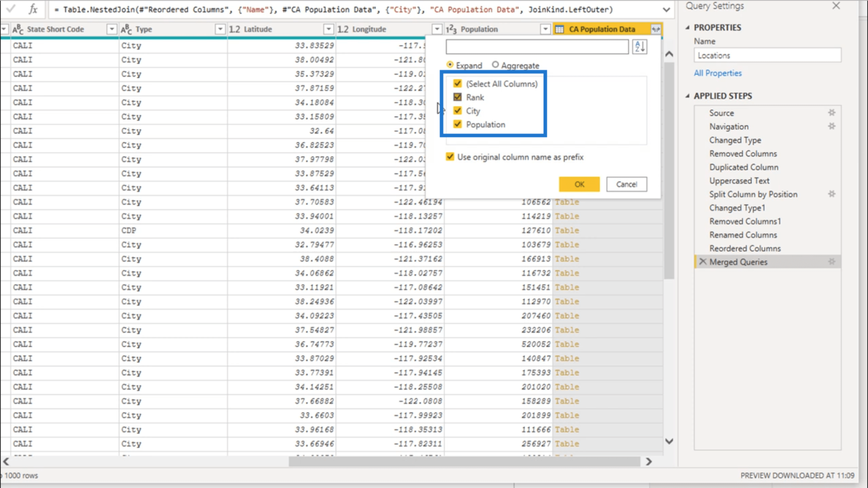This screenshot has width=868, height=488.
Task: Select the Removed Columns1 applied step
Action: click(x=745, y=221)
